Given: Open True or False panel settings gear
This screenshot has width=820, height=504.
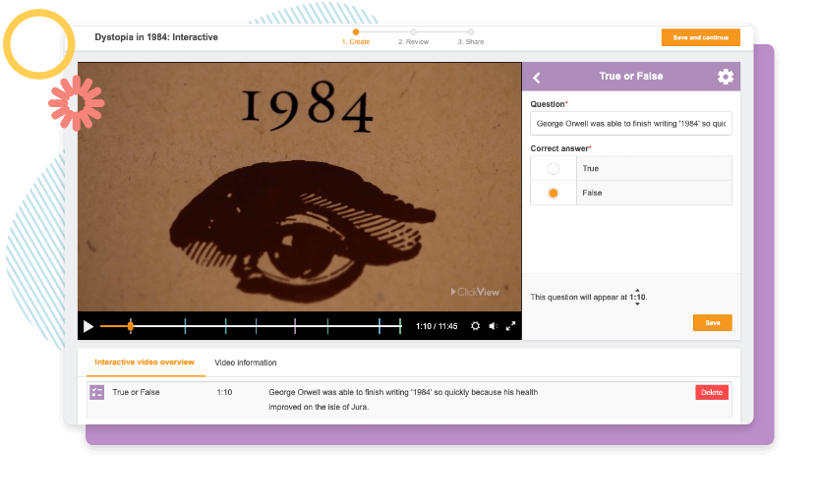Looking at the screenshot, I should [x=726, y=77].
